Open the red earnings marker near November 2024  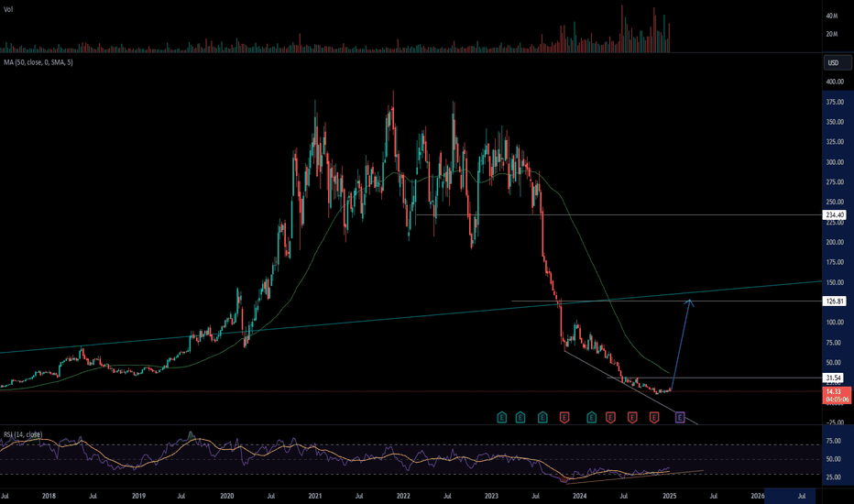(654, 418)
